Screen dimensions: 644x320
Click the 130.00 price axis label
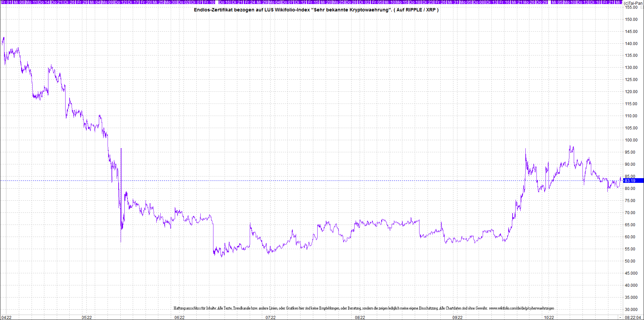click(x=631, y=68)
